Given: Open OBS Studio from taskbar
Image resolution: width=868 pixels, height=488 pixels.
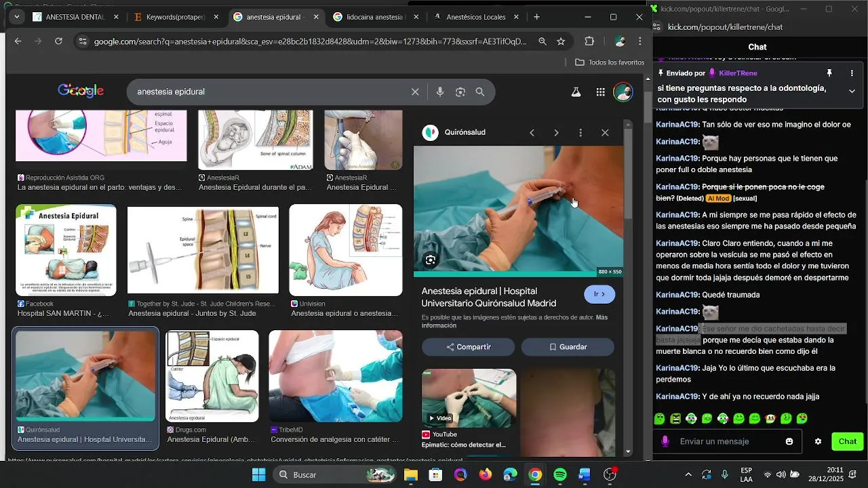Looking at the screenshot, I should tap(610, 474).
